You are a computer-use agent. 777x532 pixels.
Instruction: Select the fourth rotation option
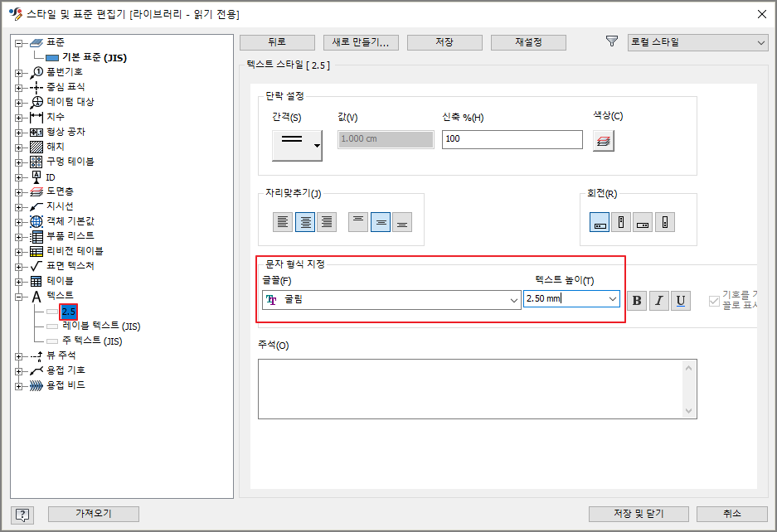coord(665,222)
